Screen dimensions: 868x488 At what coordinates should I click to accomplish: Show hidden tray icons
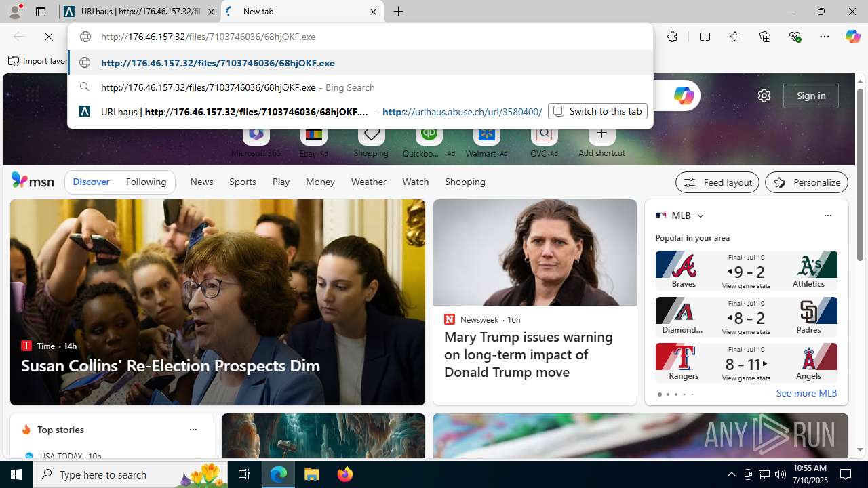click(x=731, y=474)
